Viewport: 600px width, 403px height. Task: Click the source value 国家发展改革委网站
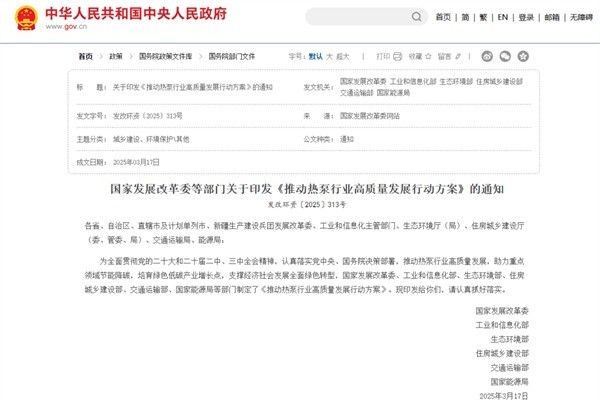click(x=370, y=116)
